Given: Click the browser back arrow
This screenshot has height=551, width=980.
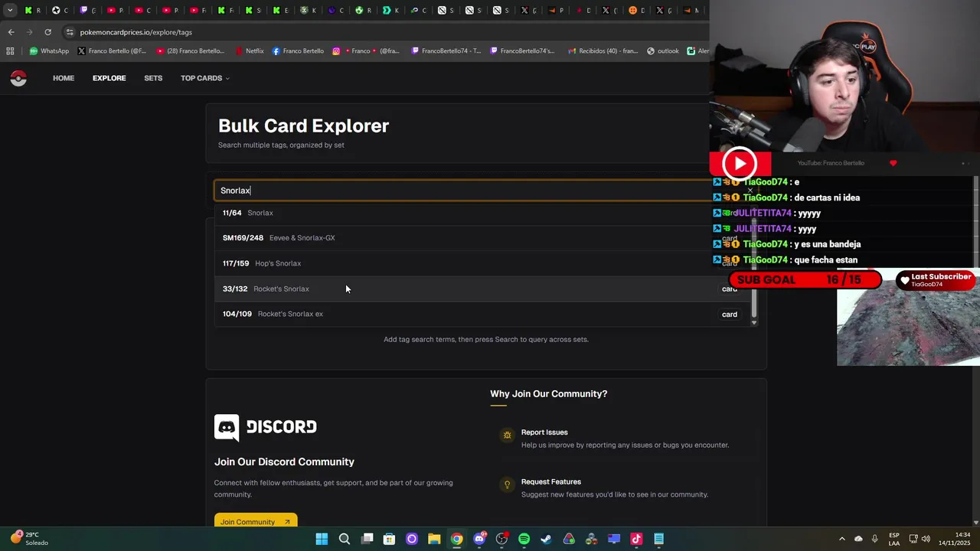Looking at the screenshot, I should [x=11, y=32].
